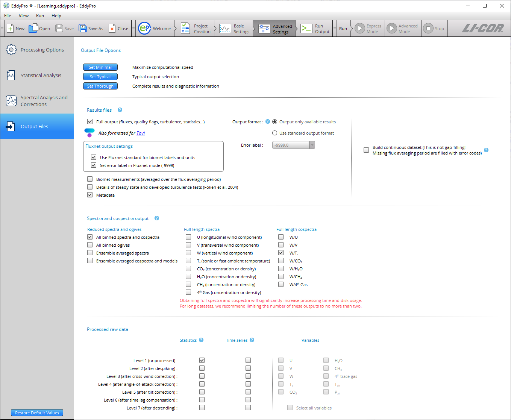The width and height of the screenshot is (511, 420).
Task: Enable the Biomet measurements checkbox
Action: [90, 179]
